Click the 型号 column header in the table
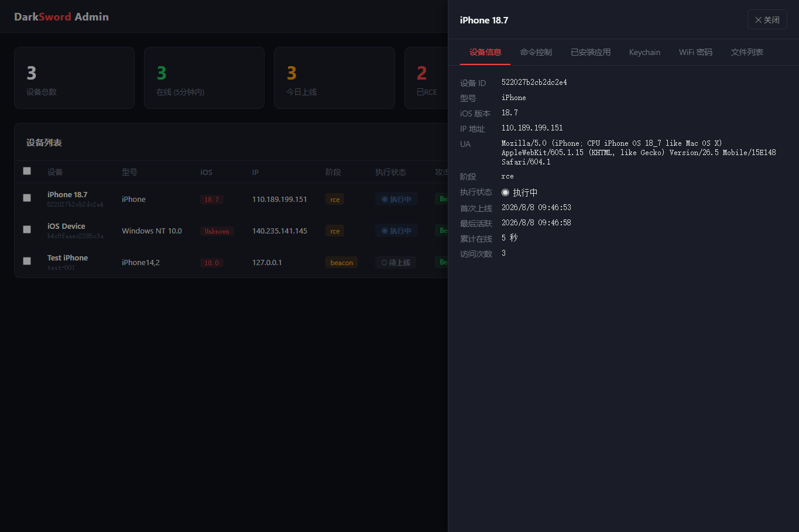799x532 pixels. [129, 172]
